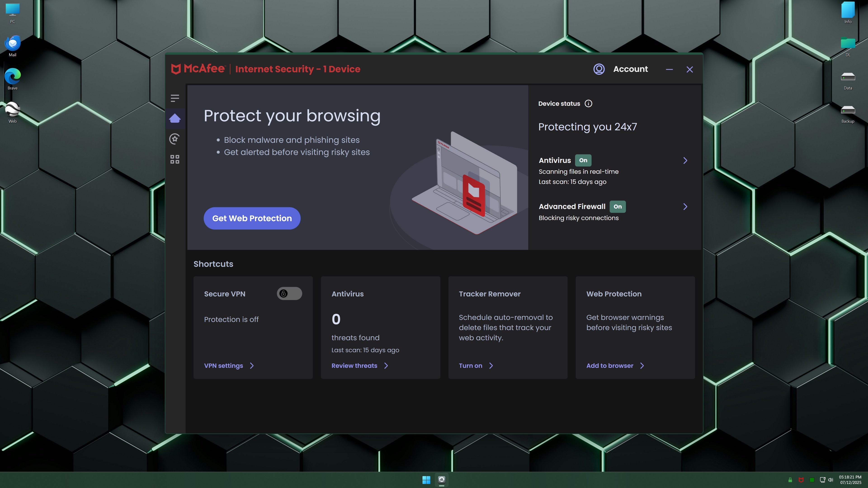Image resolution: width=868 pixels, height=488 pixels.
Task: Open the Account menu label
Action: [630, 69]
